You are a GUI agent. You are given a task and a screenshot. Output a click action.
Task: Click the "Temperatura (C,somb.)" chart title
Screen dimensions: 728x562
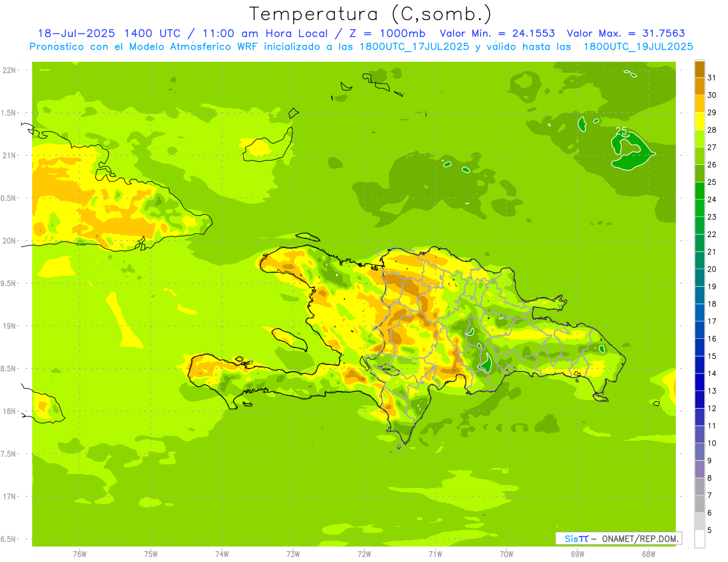pos(371,14)
